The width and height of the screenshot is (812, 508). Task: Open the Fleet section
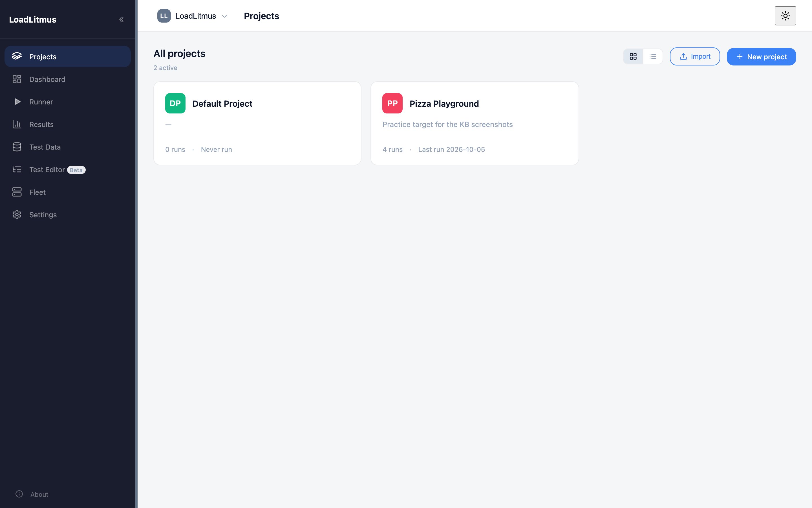67,192
